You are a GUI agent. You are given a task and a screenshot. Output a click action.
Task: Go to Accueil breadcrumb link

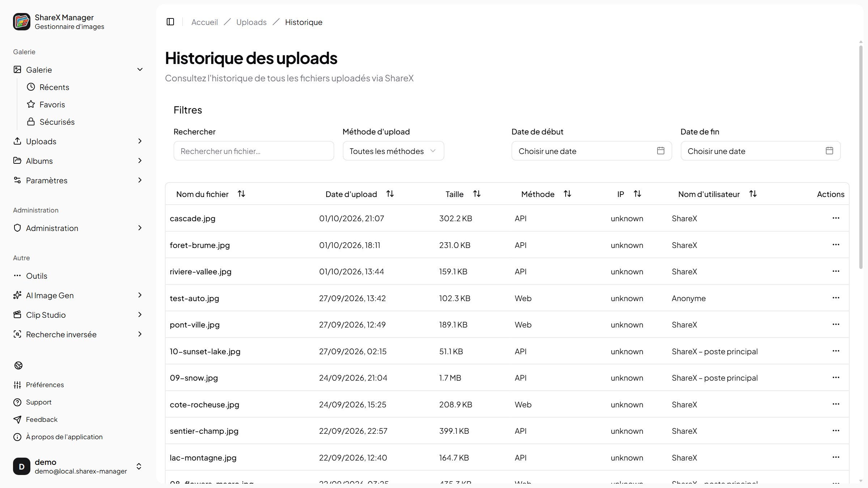pyautogui.click(x=204, y=22)
